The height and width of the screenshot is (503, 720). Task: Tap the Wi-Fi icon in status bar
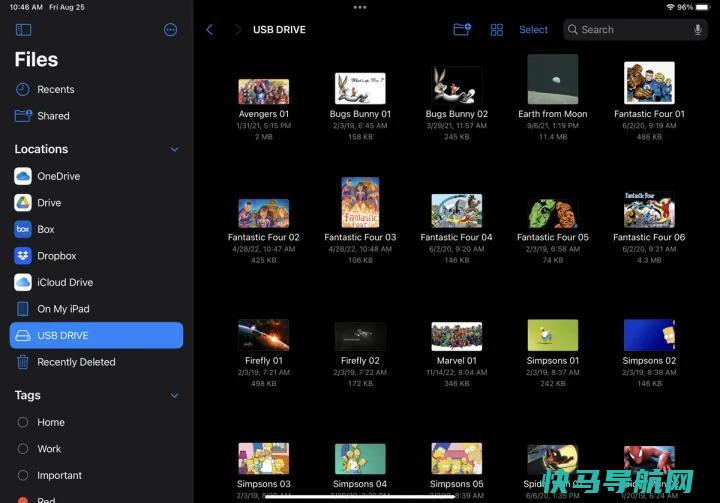point(670,7)
